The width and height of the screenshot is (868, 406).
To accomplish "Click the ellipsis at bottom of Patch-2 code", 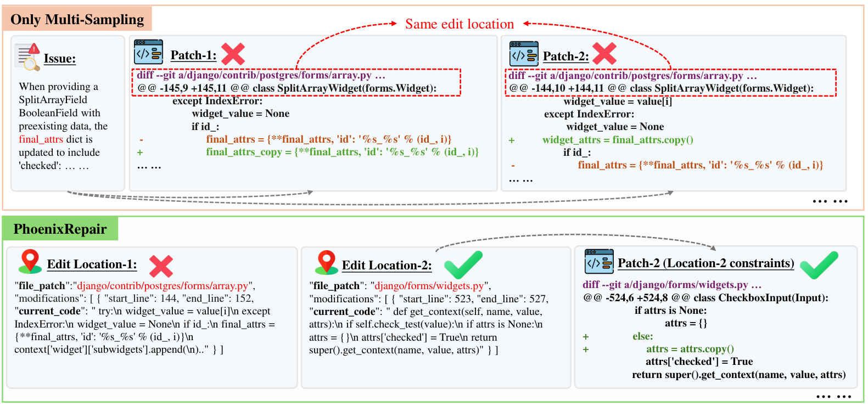I will [520, 180].
